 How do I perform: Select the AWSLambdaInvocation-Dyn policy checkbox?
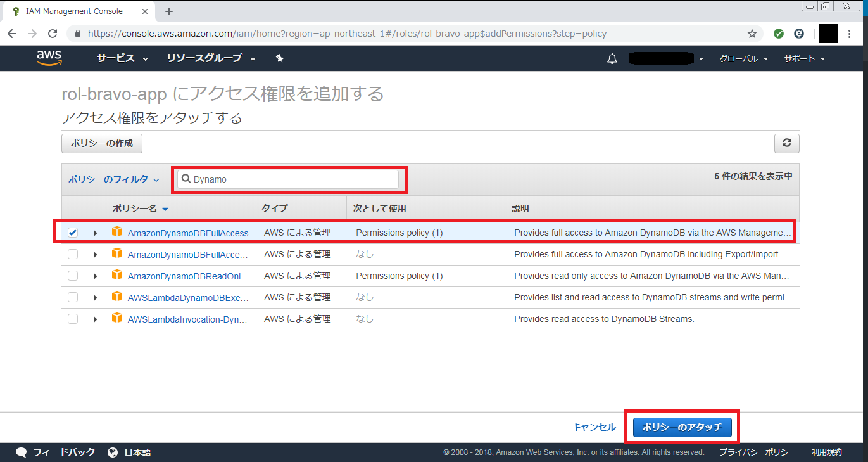coord(73,319)
